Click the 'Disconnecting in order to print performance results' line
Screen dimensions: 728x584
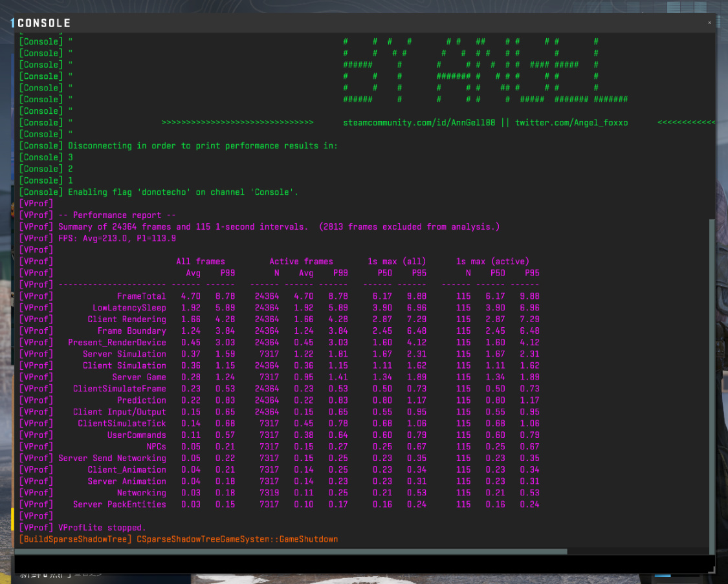click(x=179, y=146)
